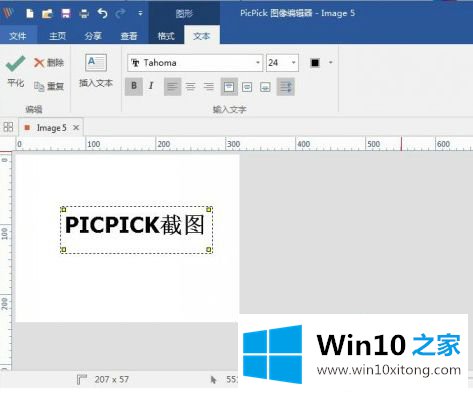Close the Image 5 tab
The height and width of the screenshot is (396, 473).
[x=76, y=127]
